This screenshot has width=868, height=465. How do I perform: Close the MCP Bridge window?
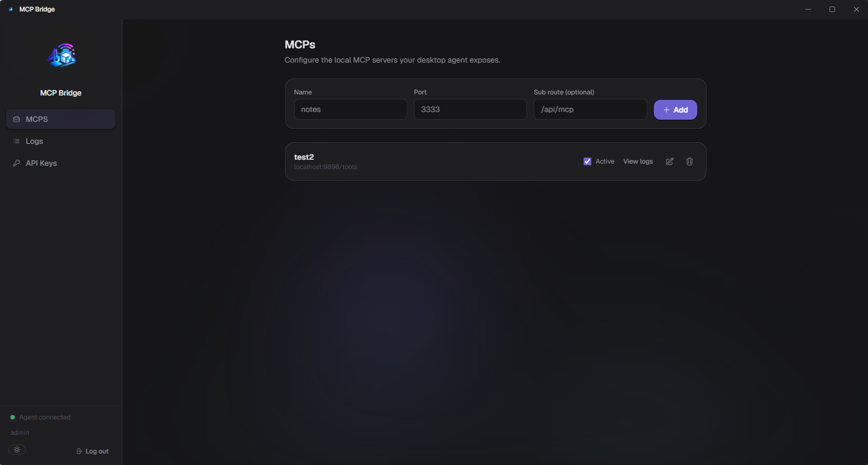(856, 9)
